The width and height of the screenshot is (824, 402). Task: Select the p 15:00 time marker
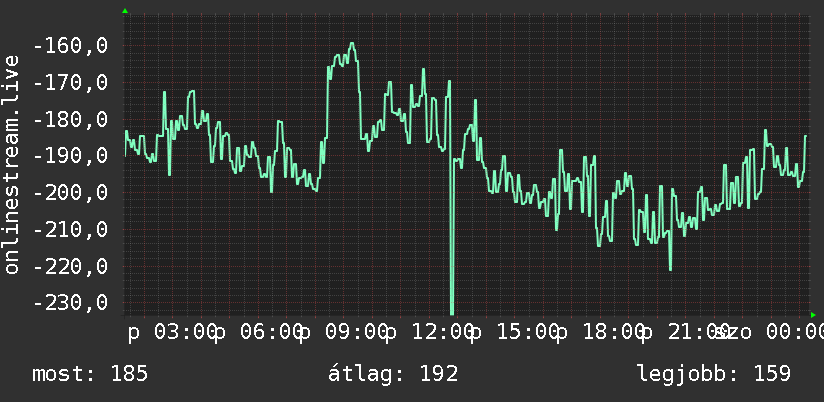514,333
